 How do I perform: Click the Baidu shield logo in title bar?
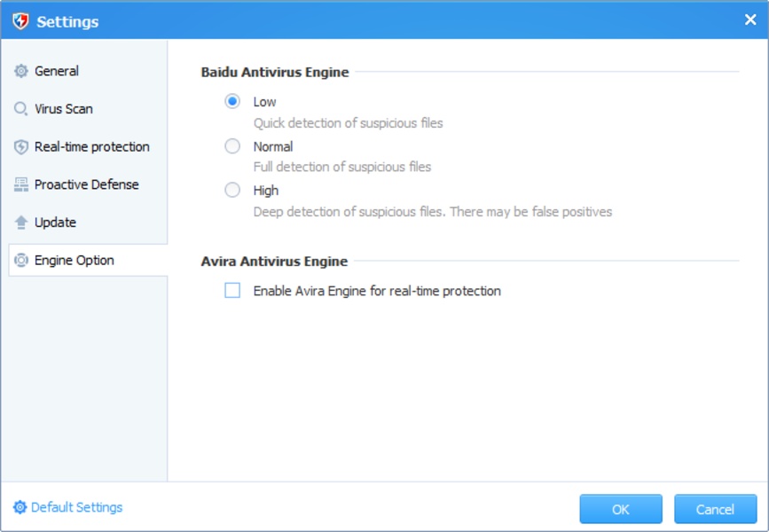click(20, 20)
